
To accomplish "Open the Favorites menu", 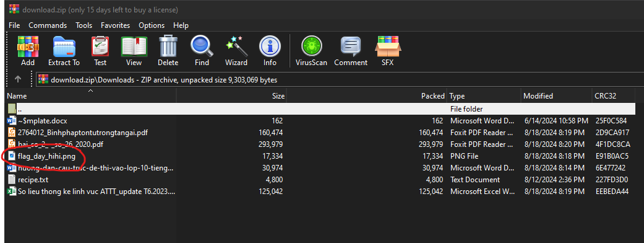I will (x=116, y=25).
